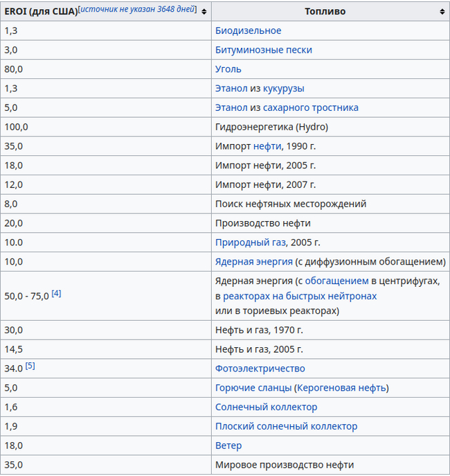This screenshot has height=476, width=450.
Task: Open footnote reference [4]
Action: [56, 294]
